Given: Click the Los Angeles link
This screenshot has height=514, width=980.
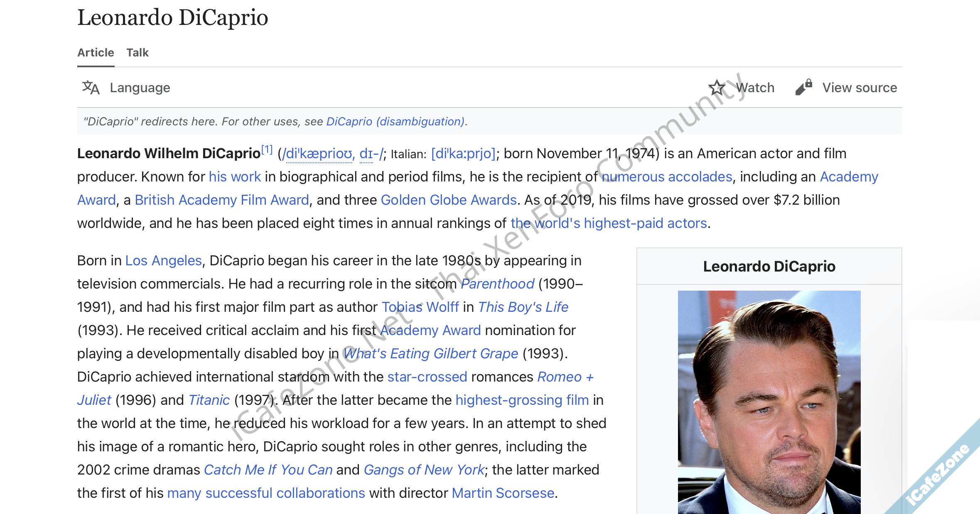Looking at the screenshot, I should 162,260.
